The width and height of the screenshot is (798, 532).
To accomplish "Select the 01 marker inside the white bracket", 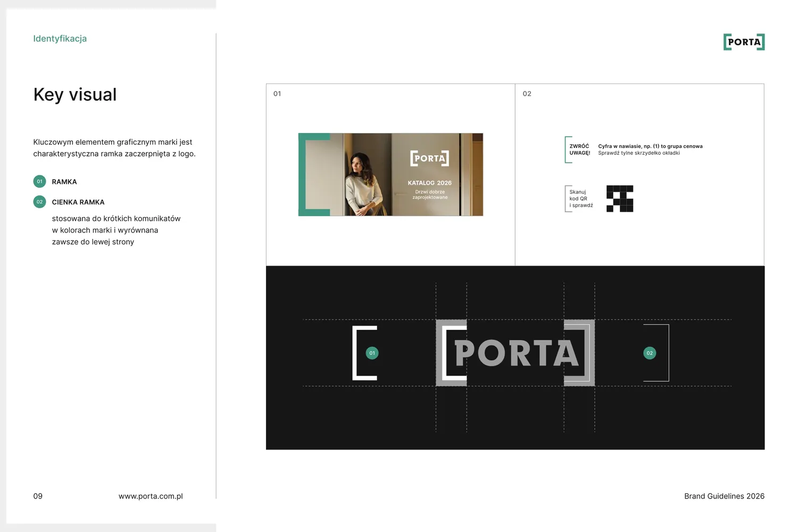I will 372,353.
